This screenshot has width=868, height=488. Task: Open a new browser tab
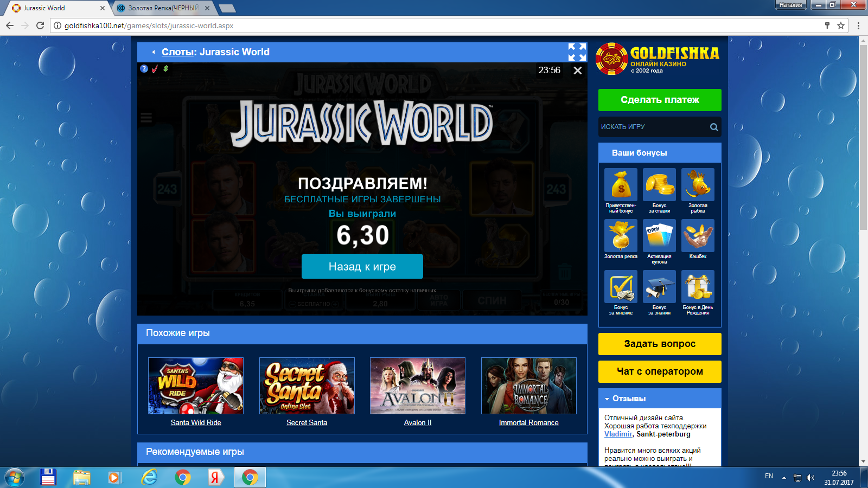pyautogui.click(x=227, y=8)
